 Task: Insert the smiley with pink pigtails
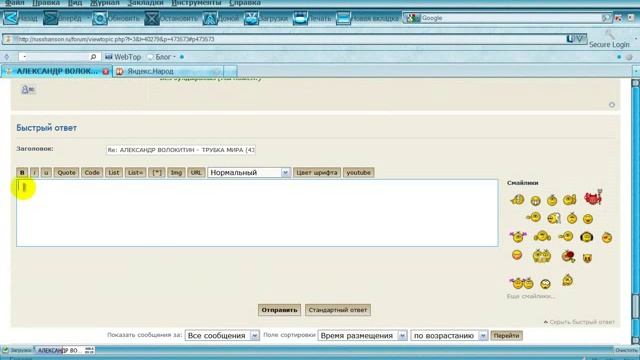click(518, 236)
